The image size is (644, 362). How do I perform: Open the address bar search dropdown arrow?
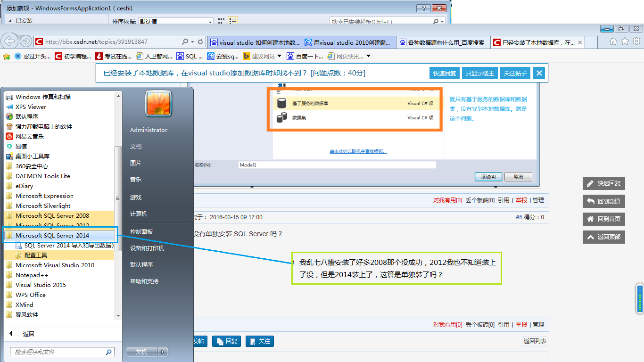[x=192, y=41]
